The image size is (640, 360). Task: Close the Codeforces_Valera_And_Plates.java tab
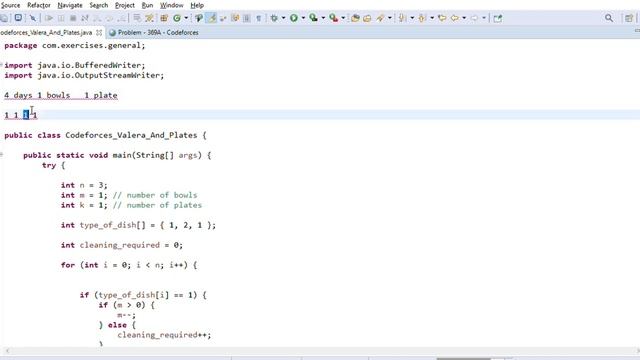coord(99,32)
